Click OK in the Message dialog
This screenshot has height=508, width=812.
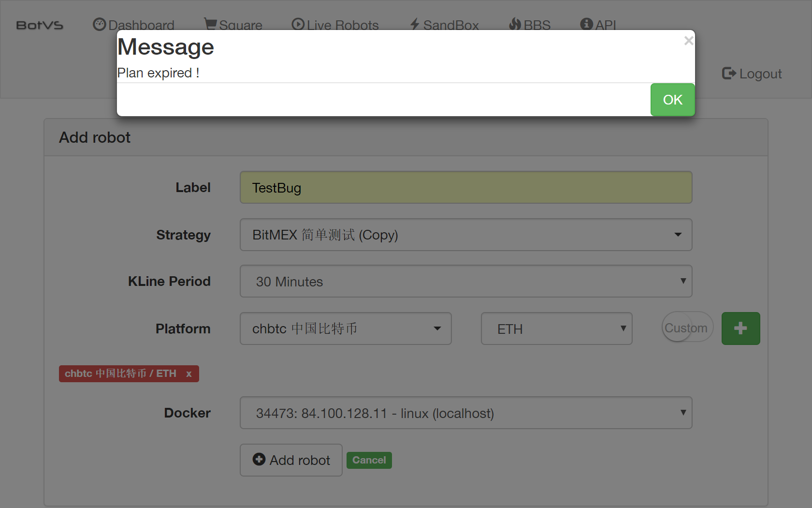click(x=672, y=100)
